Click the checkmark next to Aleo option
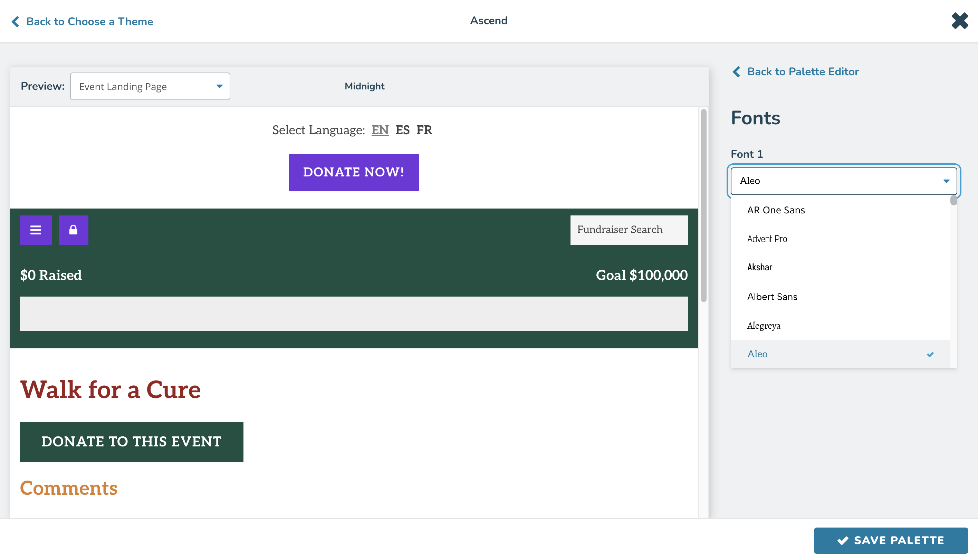This screenshot has width=978, height=560. click(930, 354)
